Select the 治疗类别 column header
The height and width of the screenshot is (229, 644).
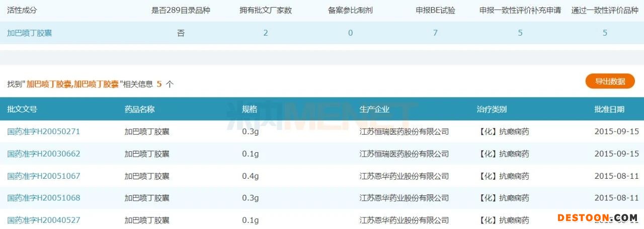point(492,109)
